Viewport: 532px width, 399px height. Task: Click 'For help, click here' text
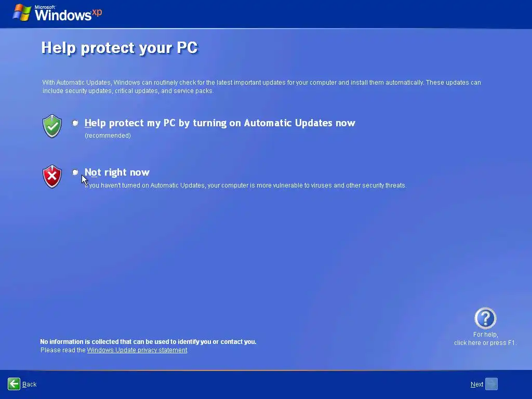tap(485, 339)
